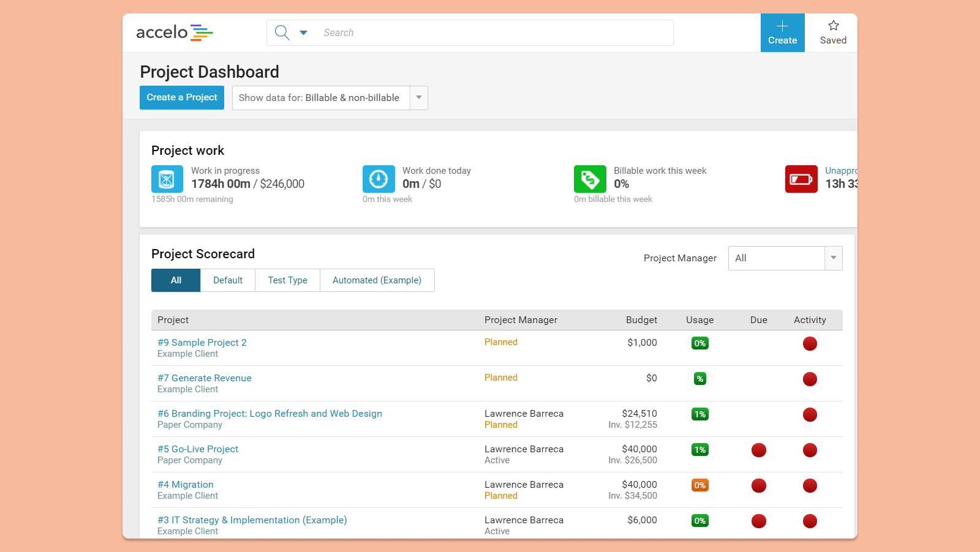The width and height of the screenshot is (980, 552).
Task: Expand the search scope dropdown arrow
Action: click(304, 32)
